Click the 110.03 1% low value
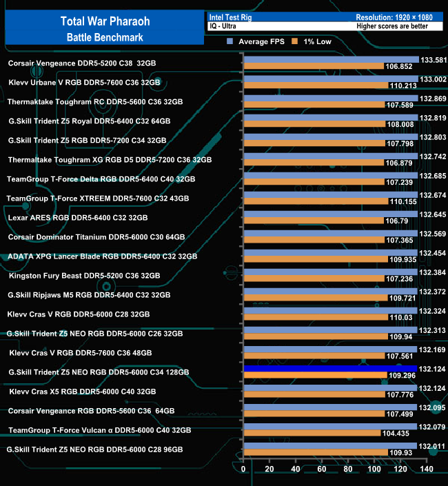 click(x=401, y=317)
